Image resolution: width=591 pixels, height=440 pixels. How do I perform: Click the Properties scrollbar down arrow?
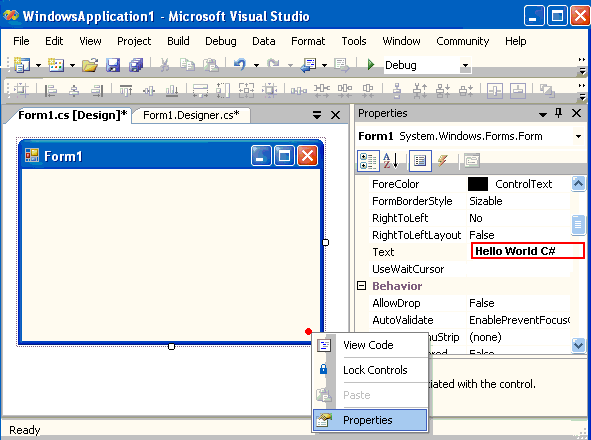click(578, 345)
